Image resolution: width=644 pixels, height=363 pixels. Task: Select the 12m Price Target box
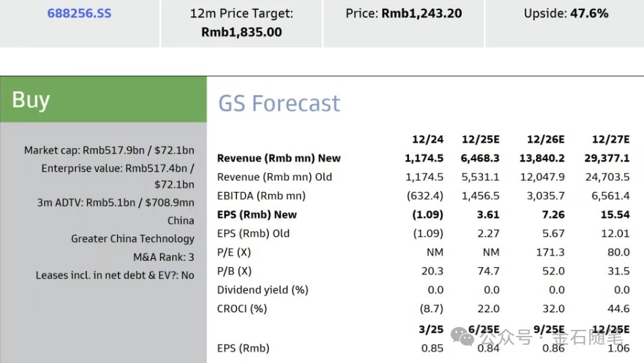click(242, 23)
